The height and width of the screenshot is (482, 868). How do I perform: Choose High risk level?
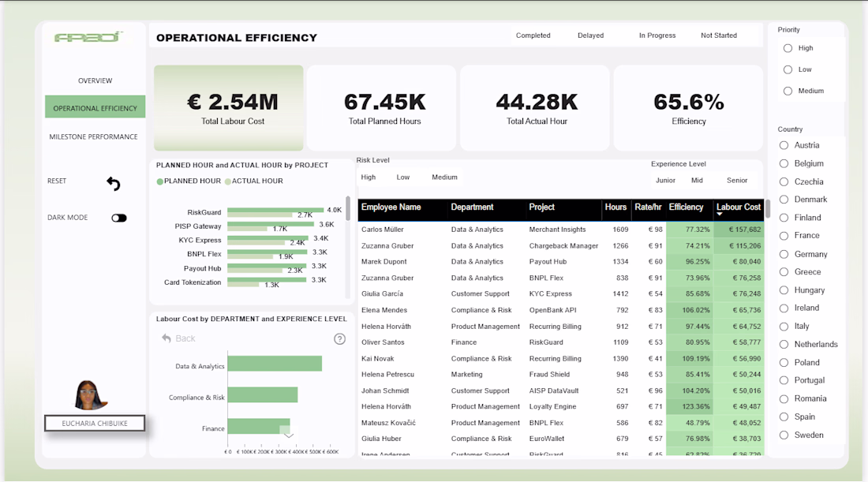pyautogui.click(x=369, y=177)
